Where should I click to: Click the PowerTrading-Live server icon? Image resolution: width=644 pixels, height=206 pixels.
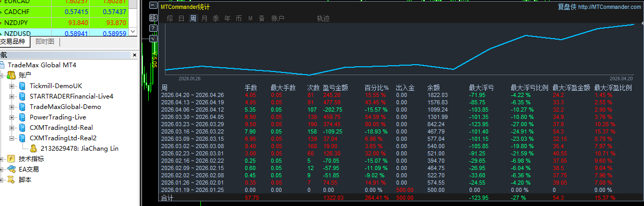(x=22, y=117)
